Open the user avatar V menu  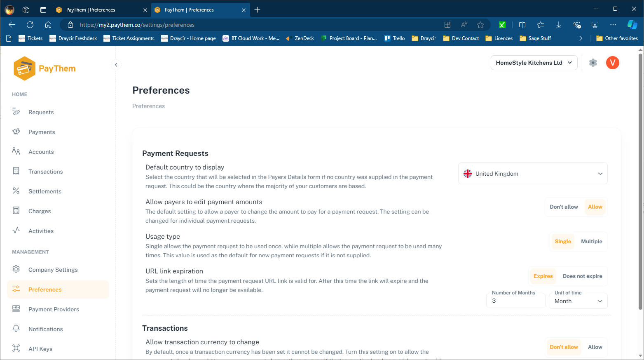coord(613,63)
